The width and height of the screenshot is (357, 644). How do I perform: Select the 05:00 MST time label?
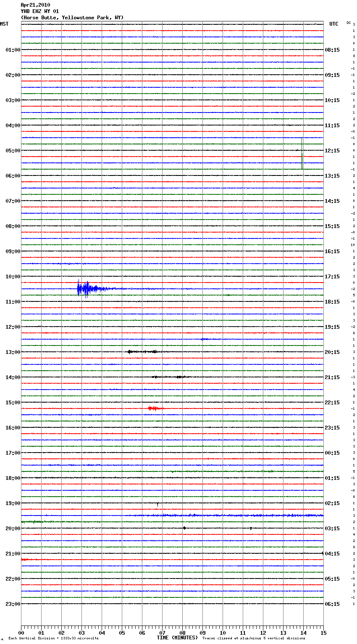coord(13,151)
